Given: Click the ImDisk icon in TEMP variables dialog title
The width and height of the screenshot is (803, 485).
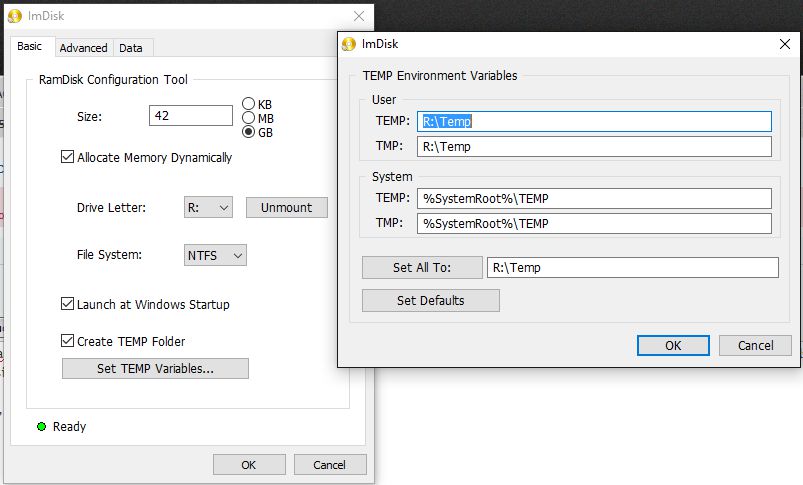Looking at the screenshot, I should tap(349, 44).
